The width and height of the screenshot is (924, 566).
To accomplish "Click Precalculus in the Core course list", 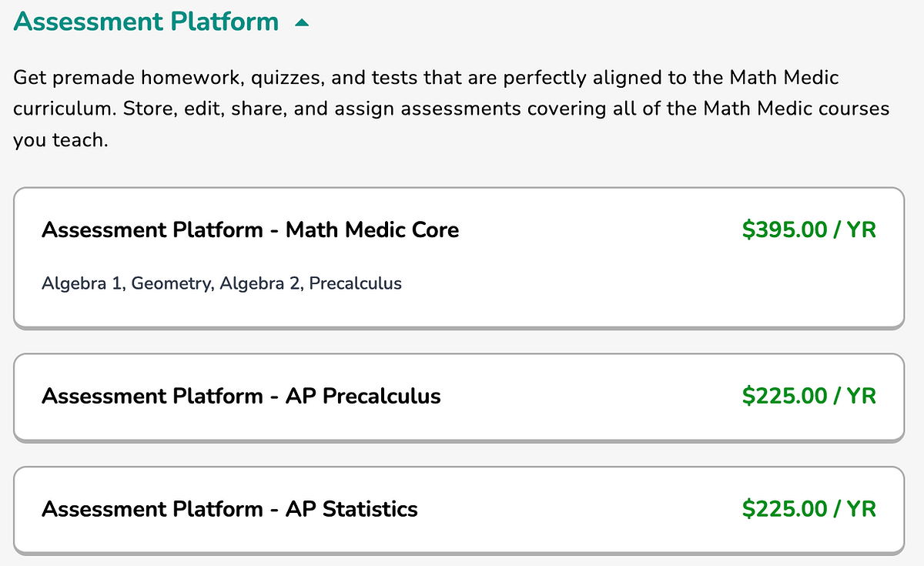I will pyautogui.click(x=356, y=283).
